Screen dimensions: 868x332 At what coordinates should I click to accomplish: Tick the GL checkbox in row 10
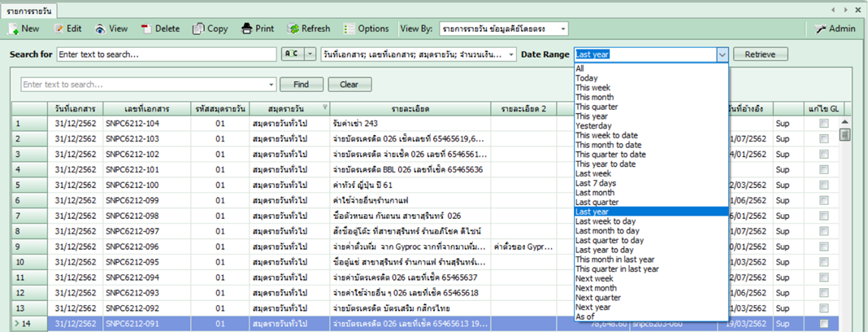click(x=824, y=263)
